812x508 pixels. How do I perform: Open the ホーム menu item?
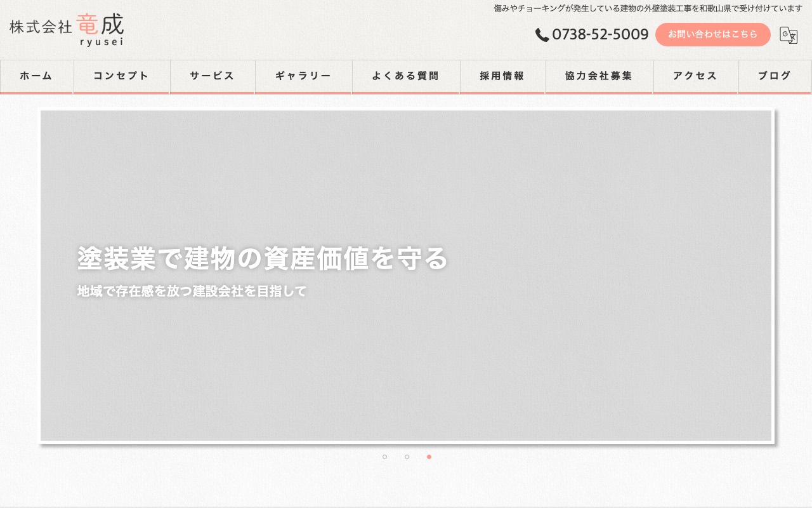tap(37, 76)
